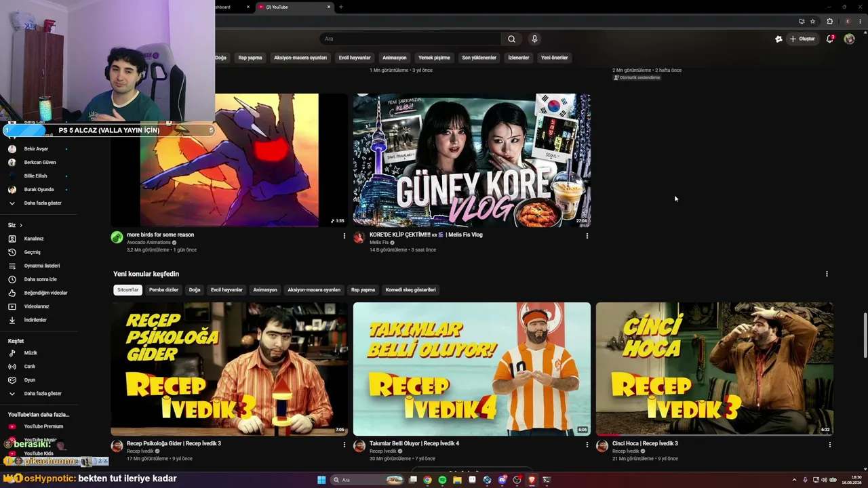Open options for Cinci Hoca video
868x488 pixels.
click(x=829, y=445)
